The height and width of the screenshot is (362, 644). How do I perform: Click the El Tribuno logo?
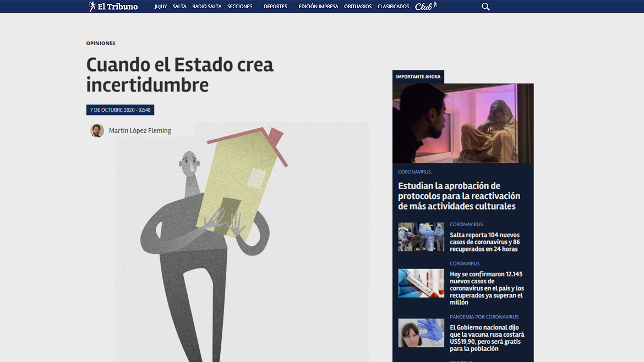click(x=113, y=7)
